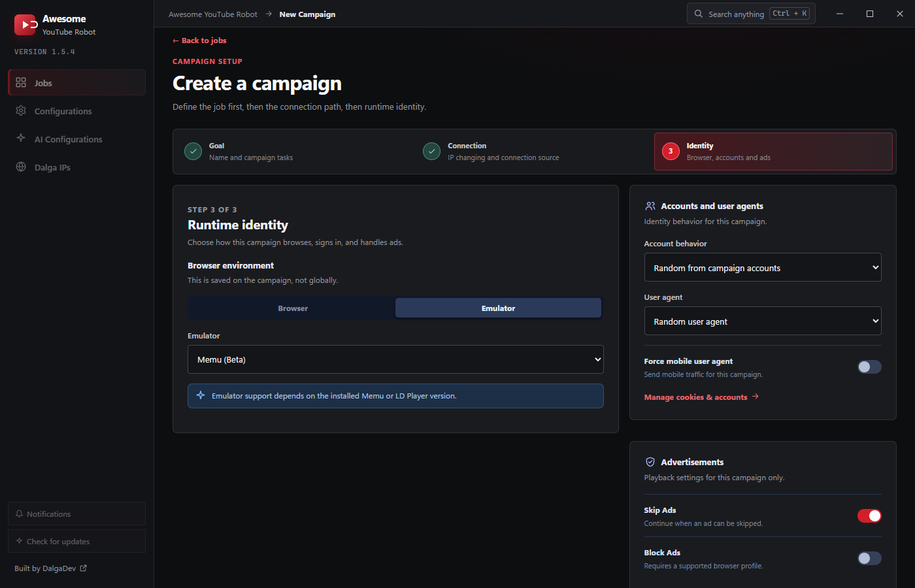The width and height of the screenshot is (915, 588).
Task: Click the Block Ads label text
Action: pyautogui.click(x=662, y=553)
